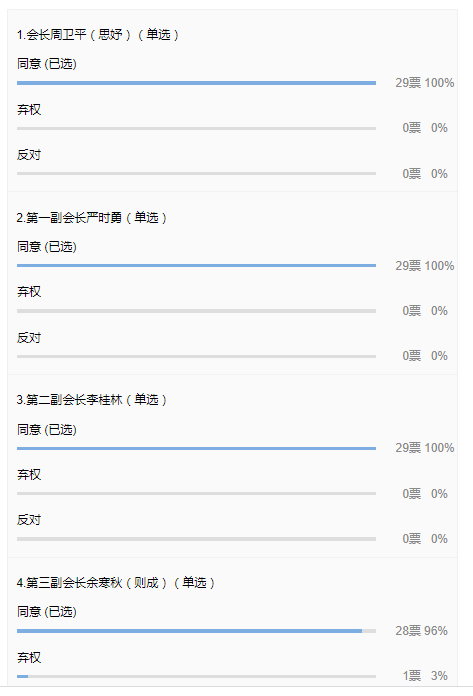Click the 29票 100% result for question 1
Viewport: 473px width, 696px height.
coord(425,83)
